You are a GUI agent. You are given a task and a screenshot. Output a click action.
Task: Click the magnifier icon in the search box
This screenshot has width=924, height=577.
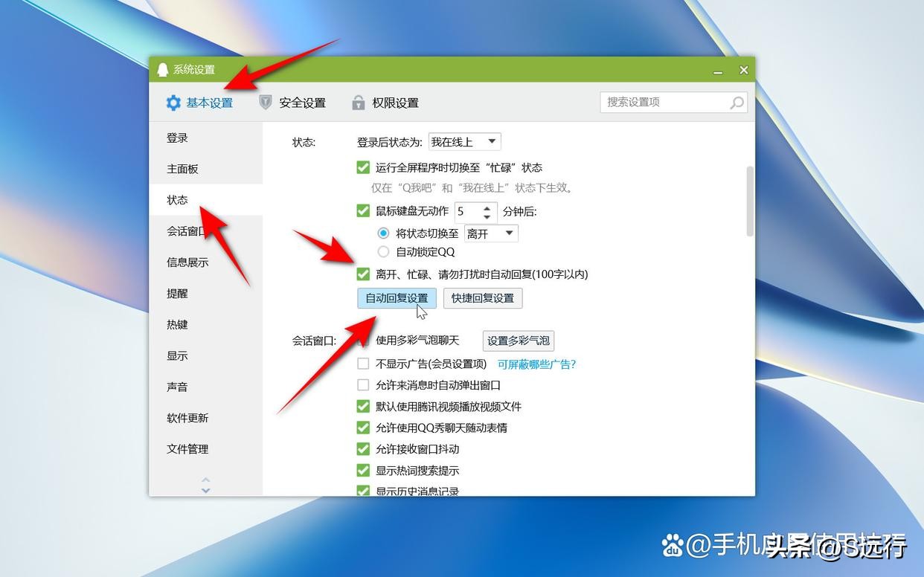(735, 103)
